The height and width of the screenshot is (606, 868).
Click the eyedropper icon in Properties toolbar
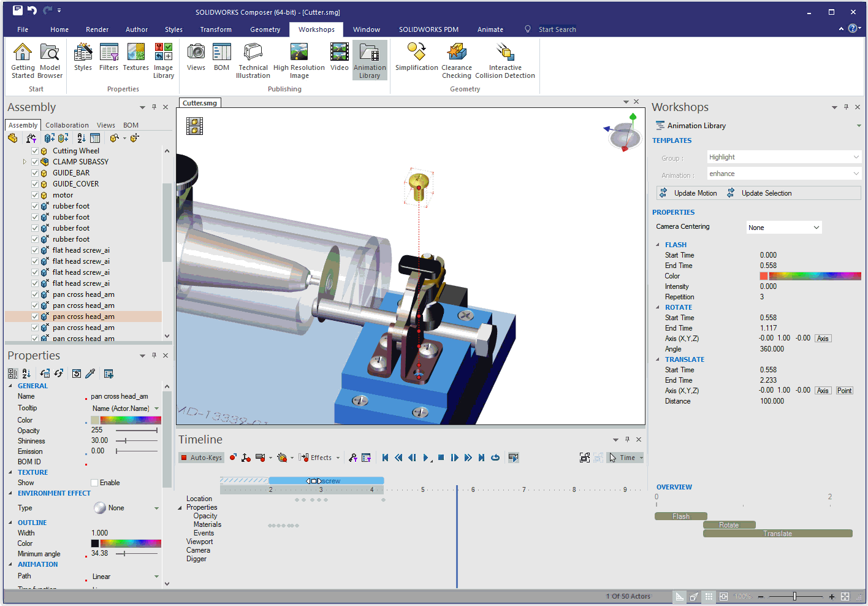pos(90,374)
